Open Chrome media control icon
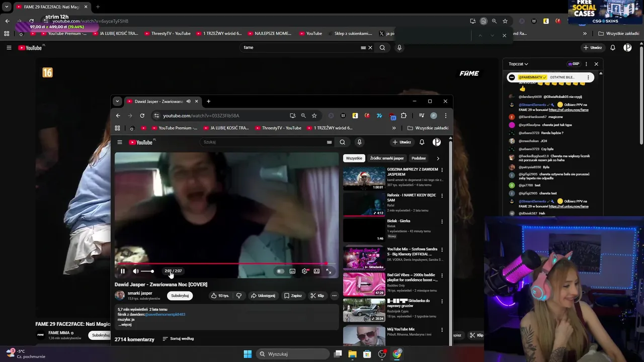644x362 pixels. point(421,116)
